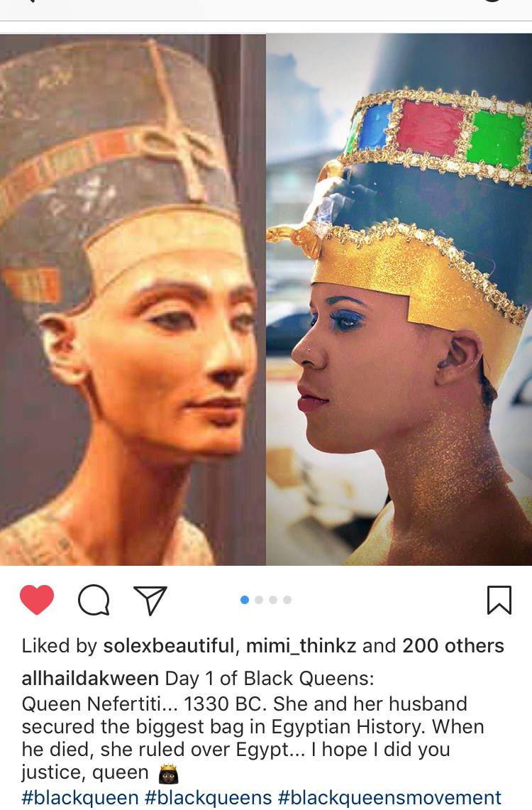Unlike the post with the red heart
Screen dimensions: 532x810
pyautogui.click(x=37, y=599)
